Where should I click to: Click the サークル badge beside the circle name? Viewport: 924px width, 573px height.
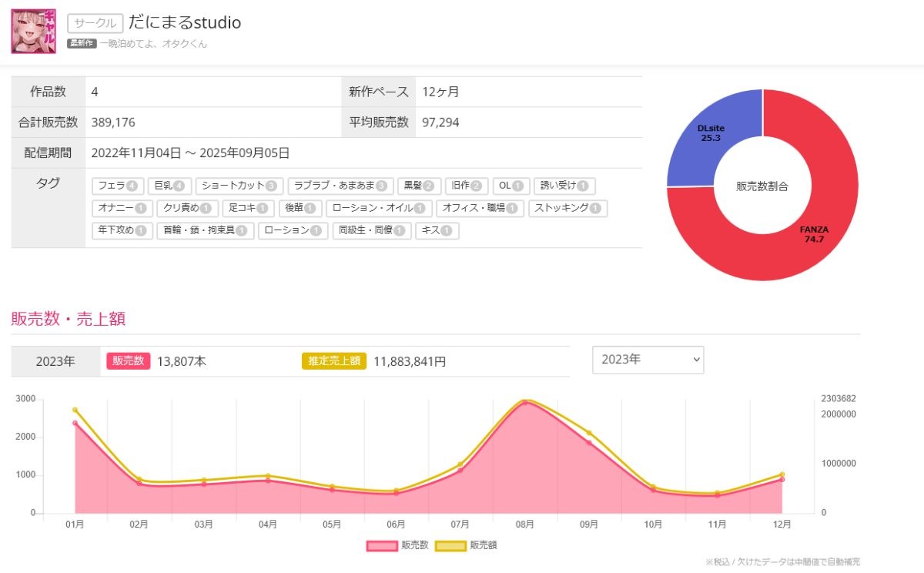coord(95,24)
